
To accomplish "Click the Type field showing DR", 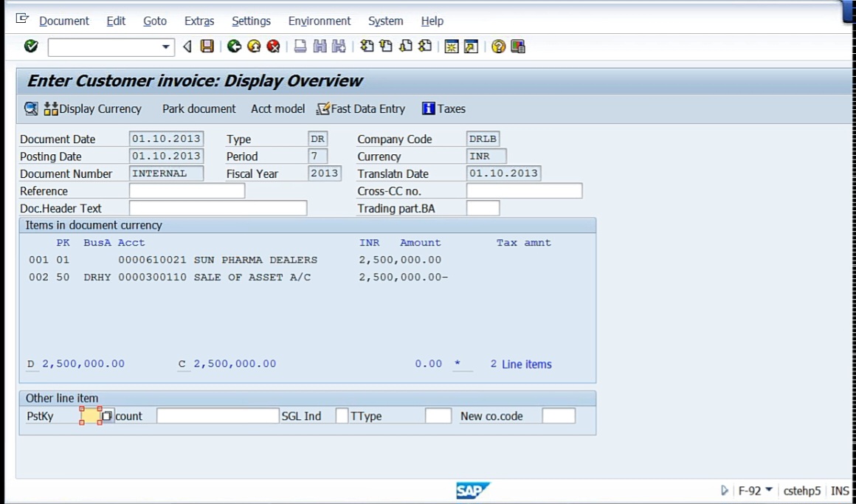I will [x=318, y=139].
